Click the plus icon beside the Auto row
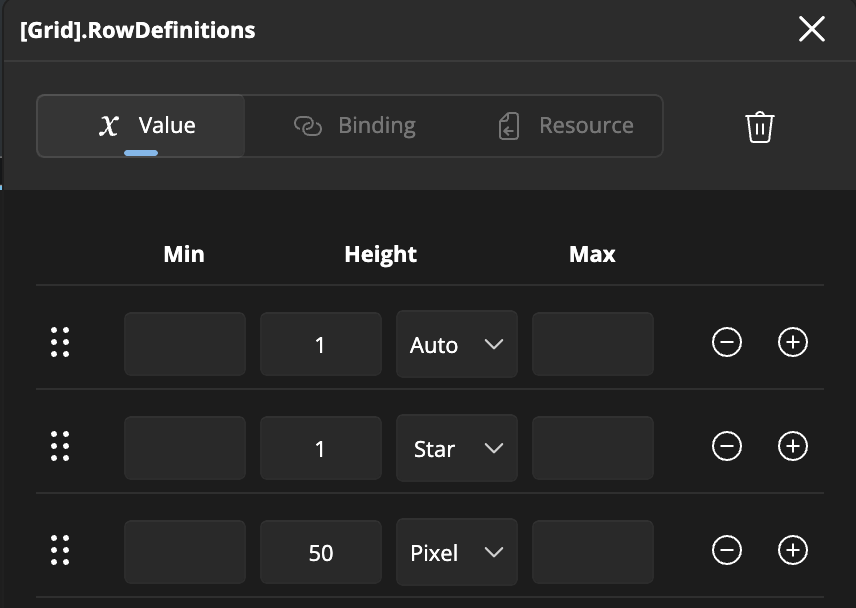The height and width of the screenshot is (608, 856). [792, 342]
